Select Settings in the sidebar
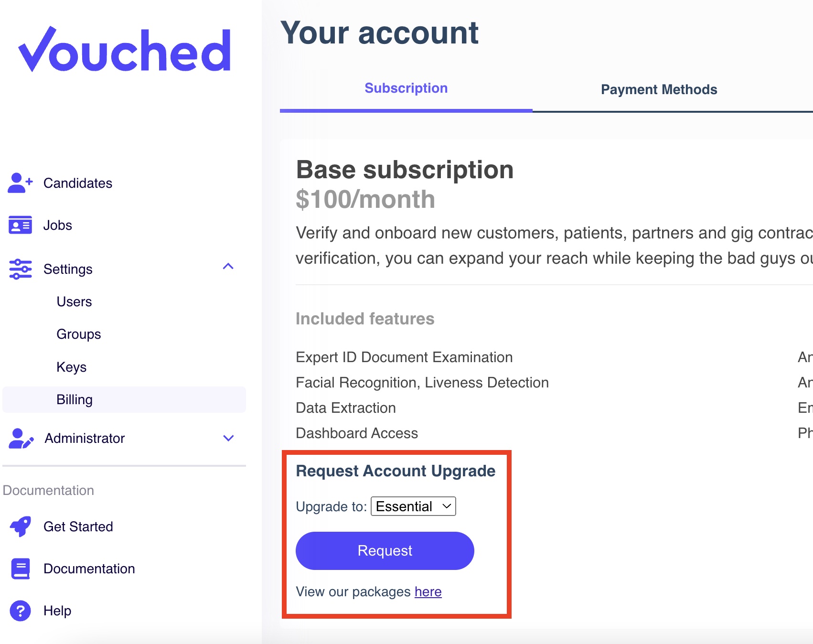The width and height of the screenshot is (813, 644). [68, 269]
